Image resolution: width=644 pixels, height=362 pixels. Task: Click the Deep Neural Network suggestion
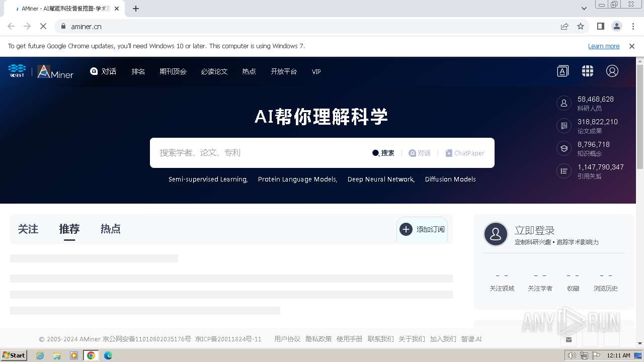(381, 179)
